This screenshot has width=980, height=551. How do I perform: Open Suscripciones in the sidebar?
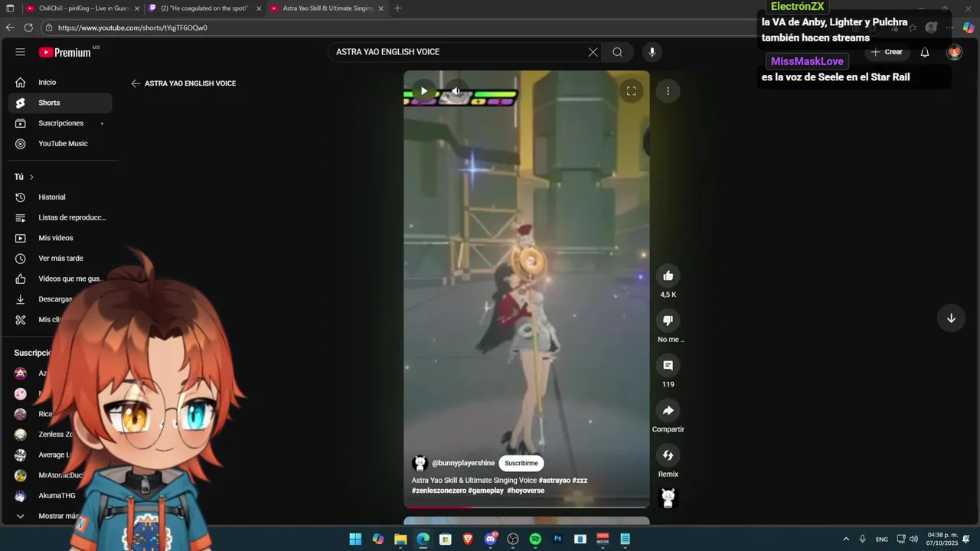tap(60, 123)
